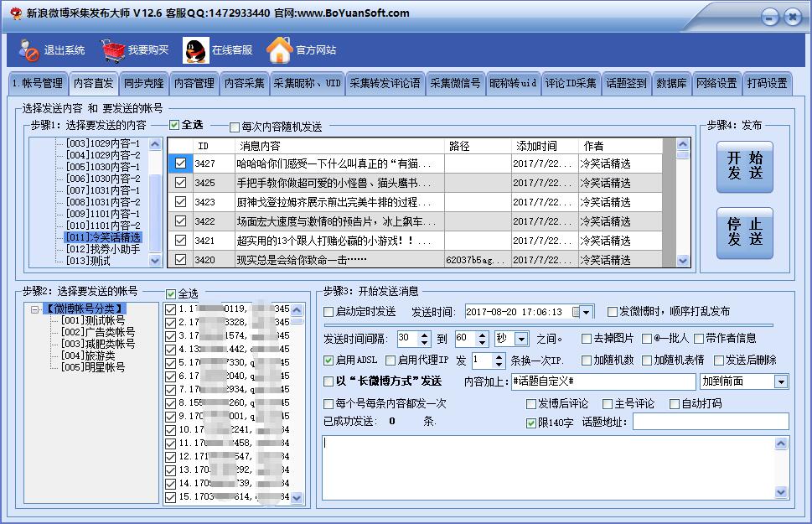Image resolution: width=812 pixels, height=524 pixels.
Task: Uncheck message row ID 3427
Action: [x=180, y=163]
